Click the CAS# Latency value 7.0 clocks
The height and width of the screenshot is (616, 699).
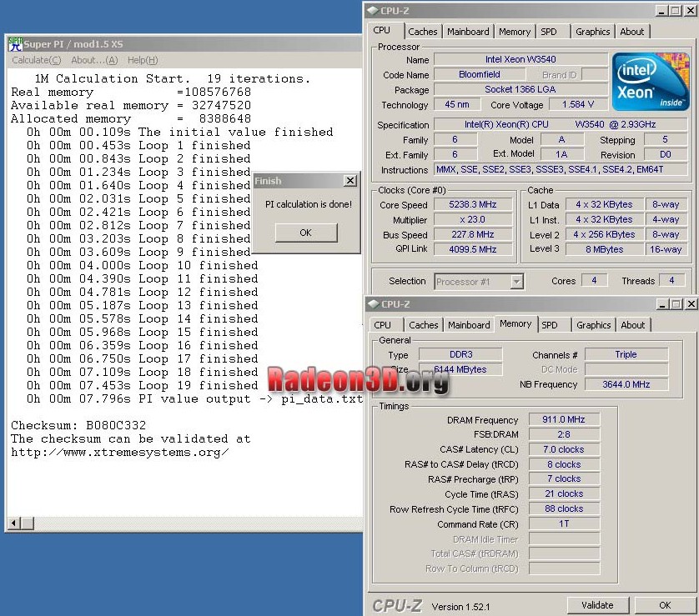[564, 449]
